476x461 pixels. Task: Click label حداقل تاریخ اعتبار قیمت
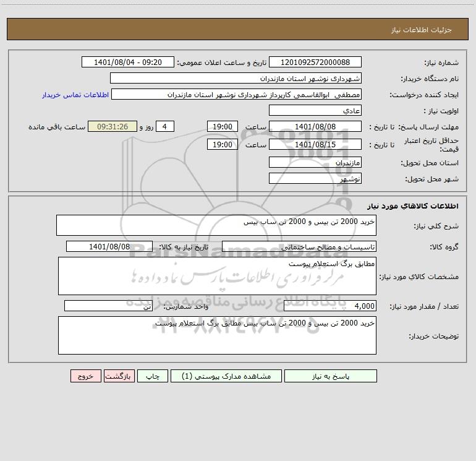(x=431, y=145)
